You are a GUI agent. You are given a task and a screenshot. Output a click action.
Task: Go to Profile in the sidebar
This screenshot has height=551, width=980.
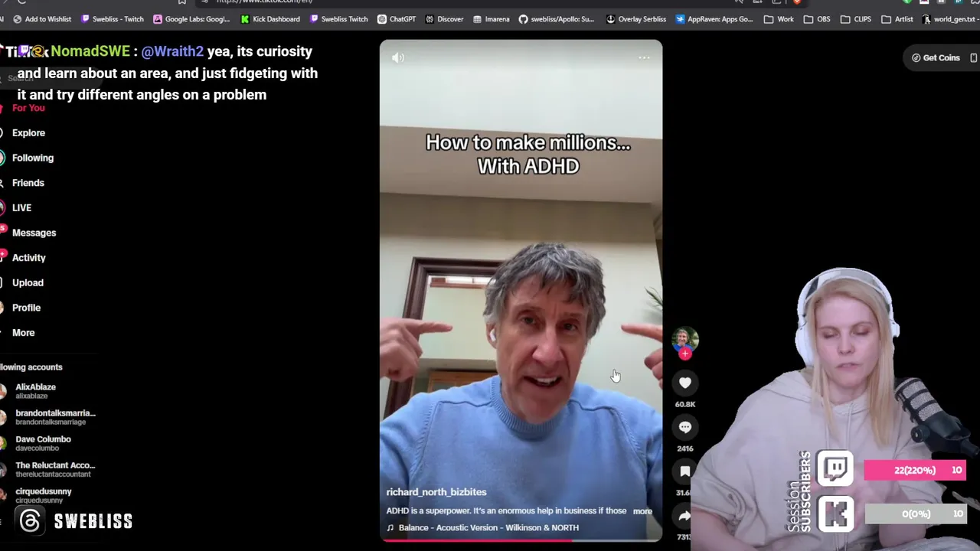[26, 308]
